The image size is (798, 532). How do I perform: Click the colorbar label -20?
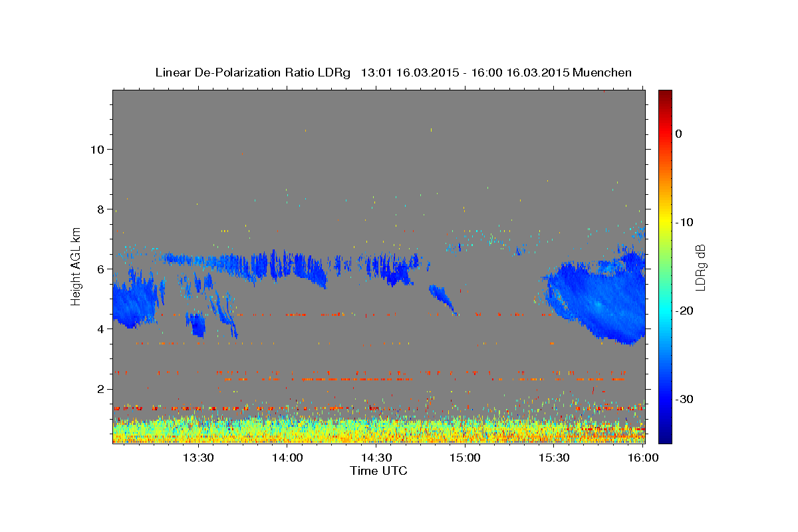coord(685,311)
